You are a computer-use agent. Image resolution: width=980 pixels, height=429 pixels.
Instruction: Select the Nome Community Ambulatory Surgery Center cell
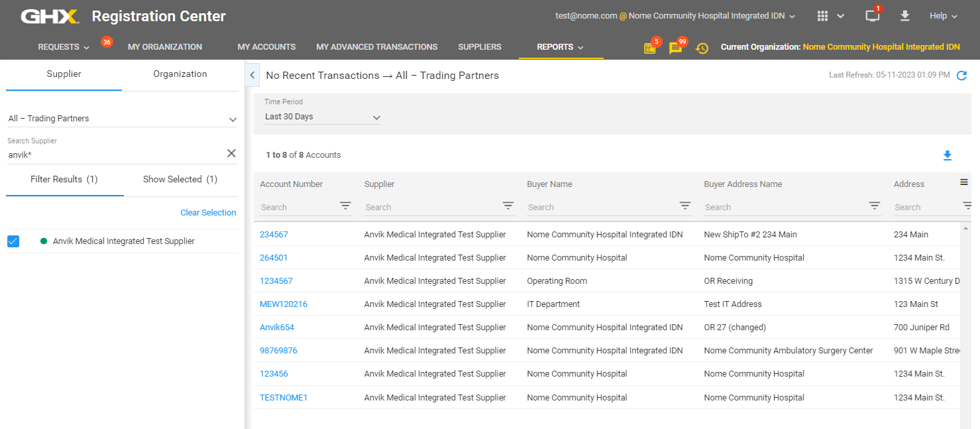click(x=789, y=351)
